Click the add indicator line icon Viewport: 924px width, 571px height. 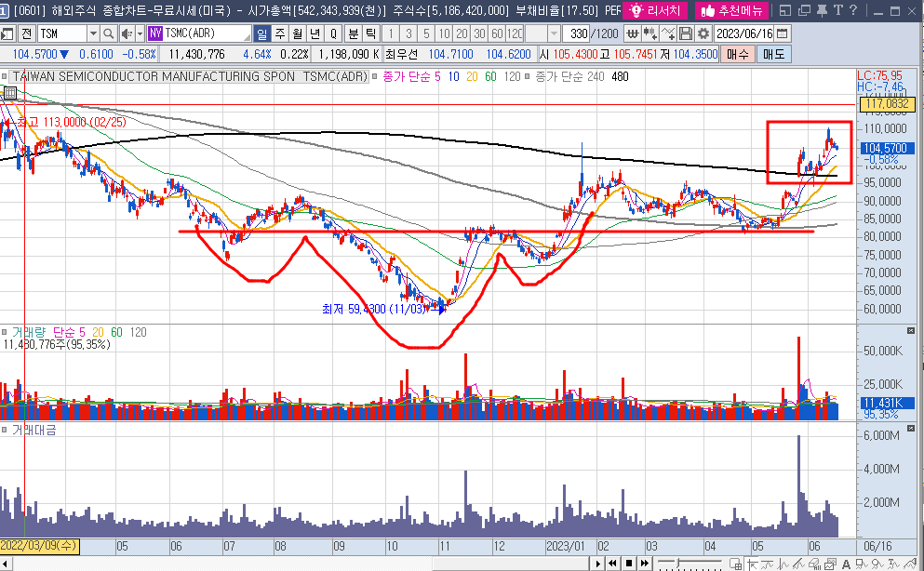click(x=668, y=33)
